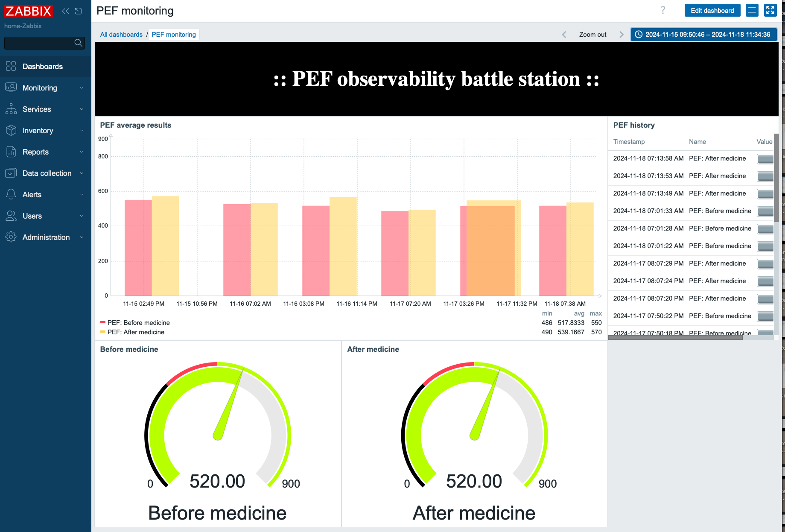Screen dimensions: 785x532
Task: Expand the Users submenu chevron
Action: (82, 216)
